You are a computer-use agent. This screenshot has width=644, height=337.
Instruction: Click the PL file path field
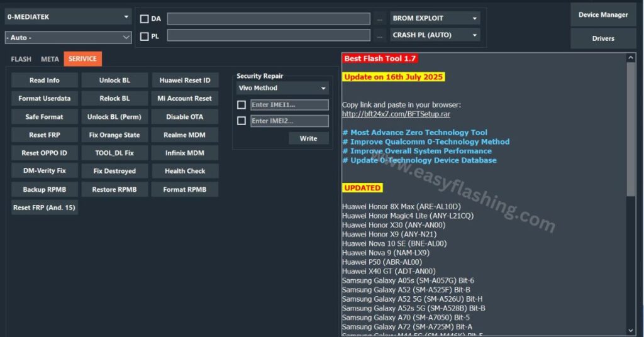(x=269, y=35)
